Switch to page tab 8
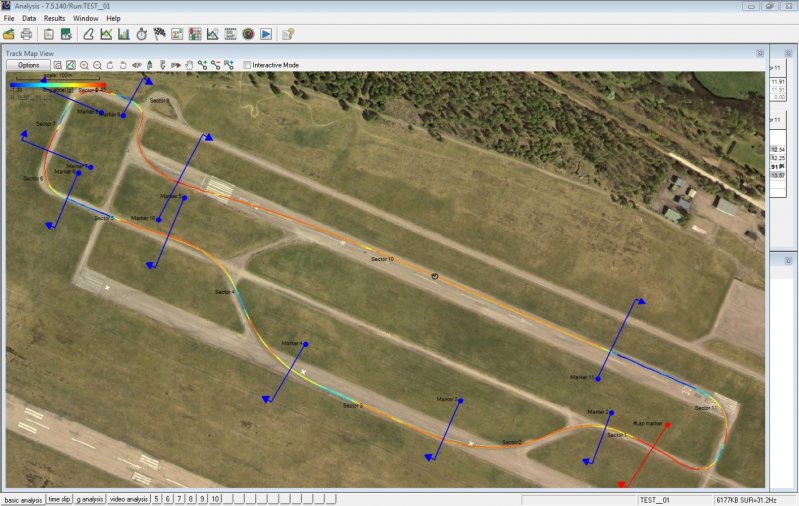Viewport: 799px width, 506px height. pyautogui.click(x=191, y=499)
